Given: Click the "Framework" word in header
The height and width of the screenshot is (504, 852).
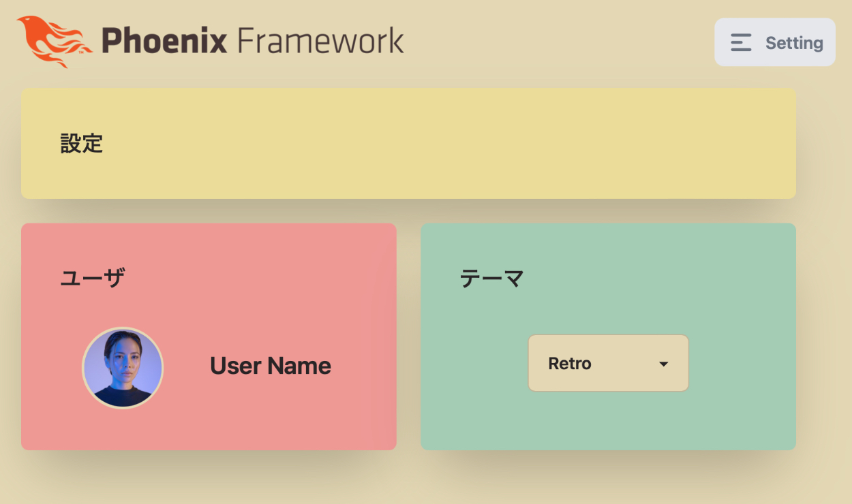Looking at the screenshot, I should point(320,41).
